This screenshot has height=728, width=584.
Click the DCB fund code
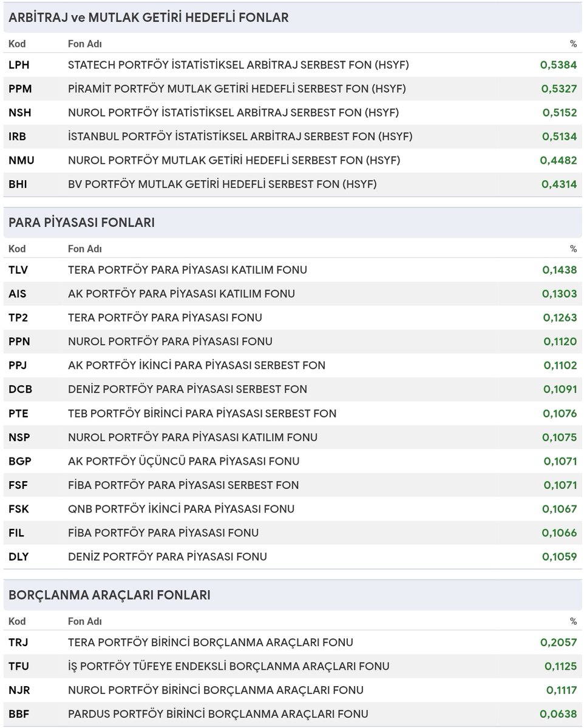(x=19, y=389)
